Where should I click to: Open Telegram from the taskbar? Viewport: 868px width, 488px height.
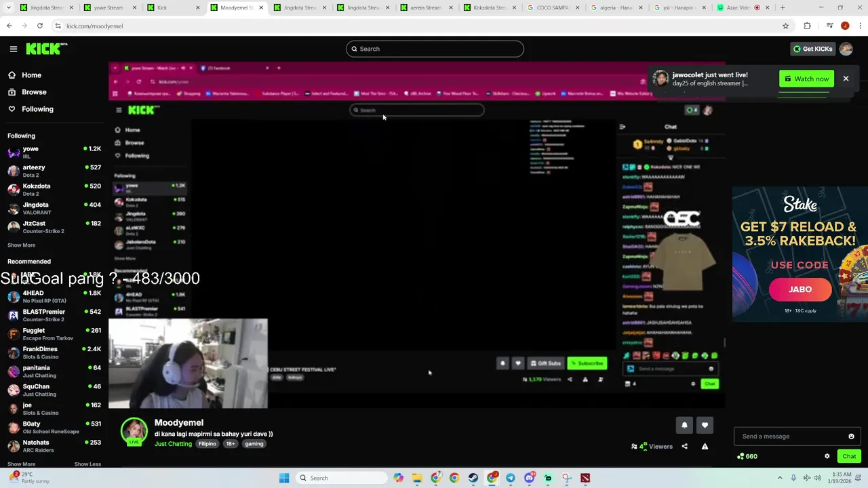point(511,478)
